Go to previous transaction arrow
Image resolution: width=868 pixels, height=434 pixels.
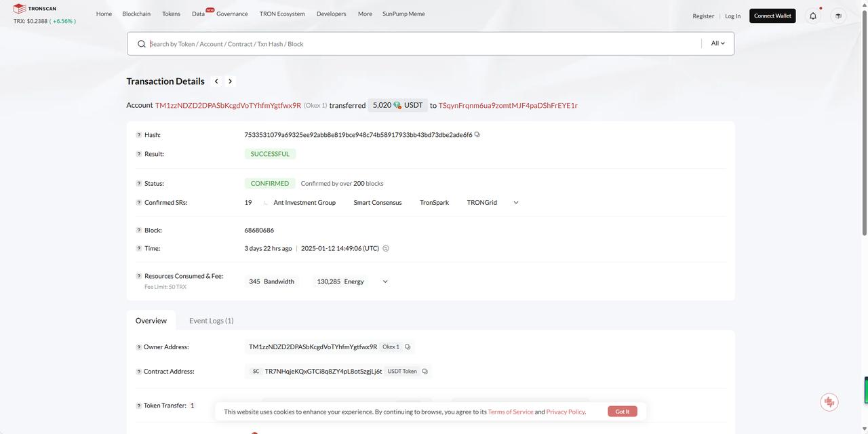(216, 81)
